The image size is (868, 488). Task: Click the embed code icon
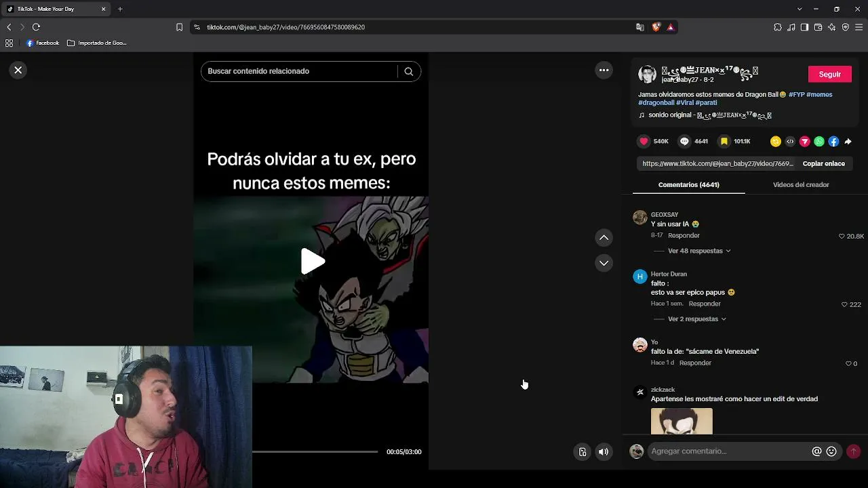click(x=790, y=142)
